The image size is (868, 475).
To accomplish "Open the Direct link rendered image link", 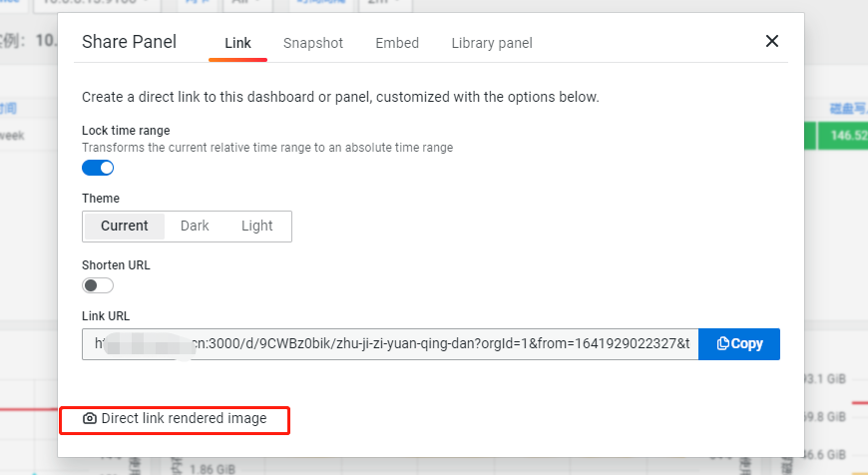I will [184, 419].
